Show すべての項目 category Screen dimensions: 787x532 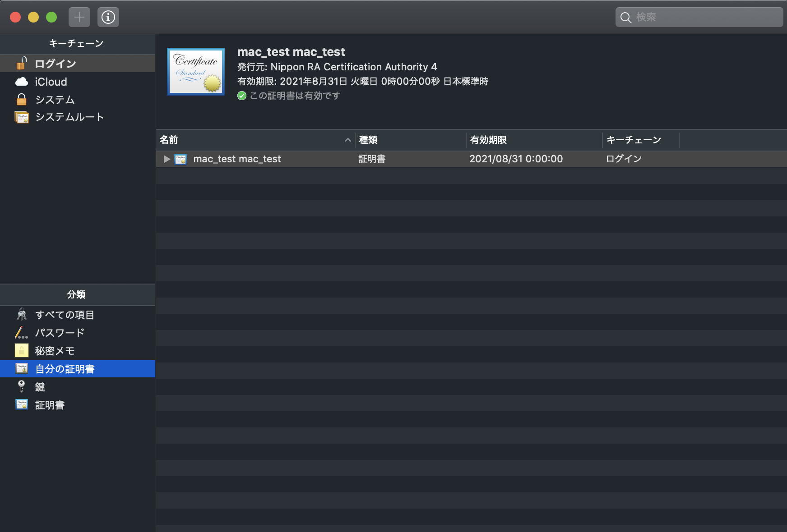[65, 315]
